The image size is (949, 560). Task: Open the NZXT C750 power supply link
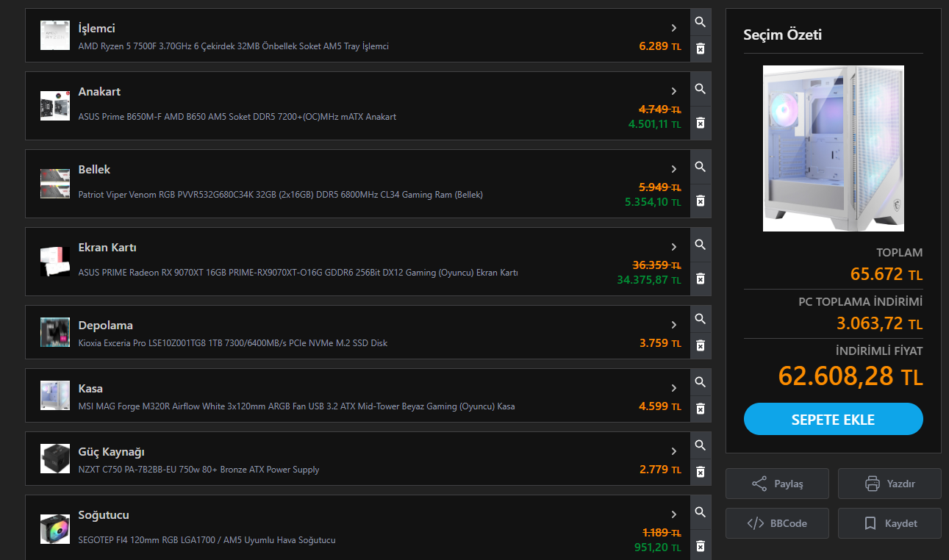coord(199,470)
